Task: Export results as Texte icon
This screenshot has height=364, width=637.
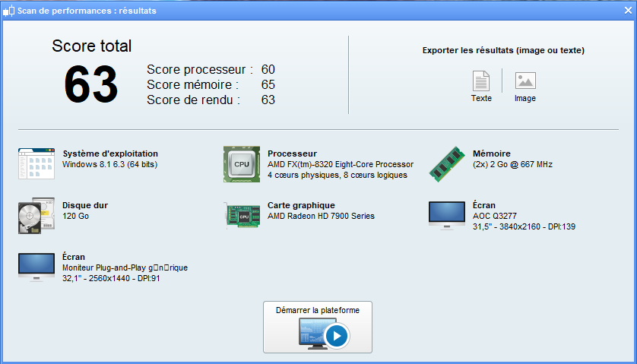Action: tap(481, 81)
